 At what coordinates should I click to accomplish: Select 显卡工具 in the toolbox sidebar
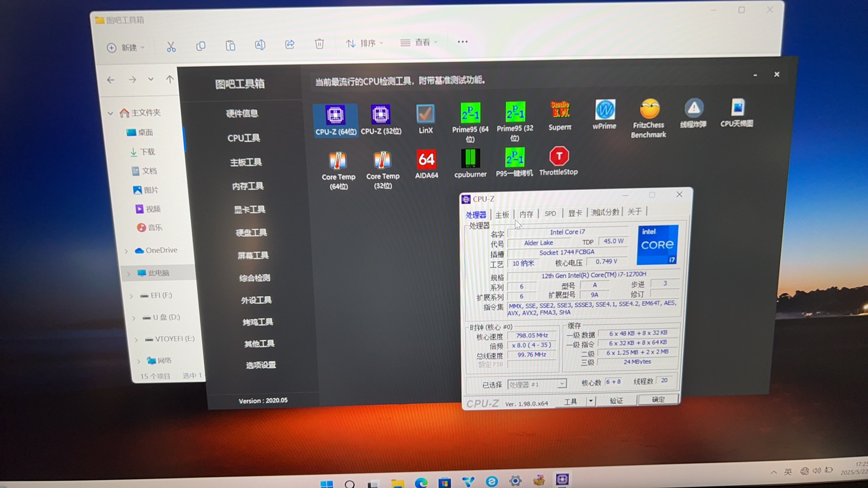[249, 210]
